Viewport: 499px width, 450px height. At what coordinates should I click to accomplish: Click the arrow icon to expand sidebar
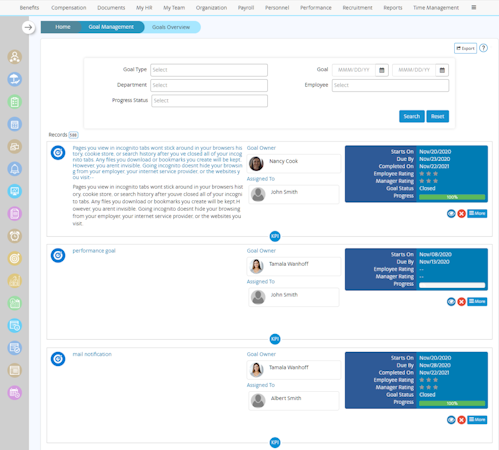[28, 27]
